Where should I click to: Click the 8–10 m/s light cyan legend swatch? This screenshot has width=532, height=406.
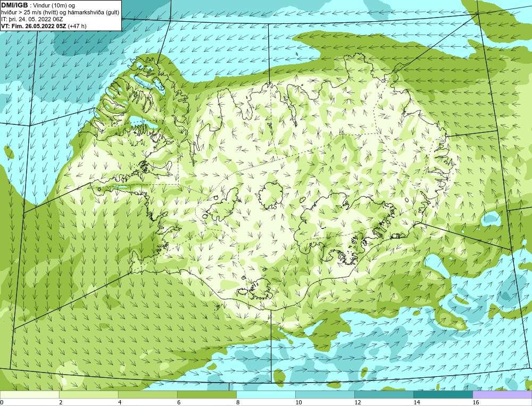point(266,394)
